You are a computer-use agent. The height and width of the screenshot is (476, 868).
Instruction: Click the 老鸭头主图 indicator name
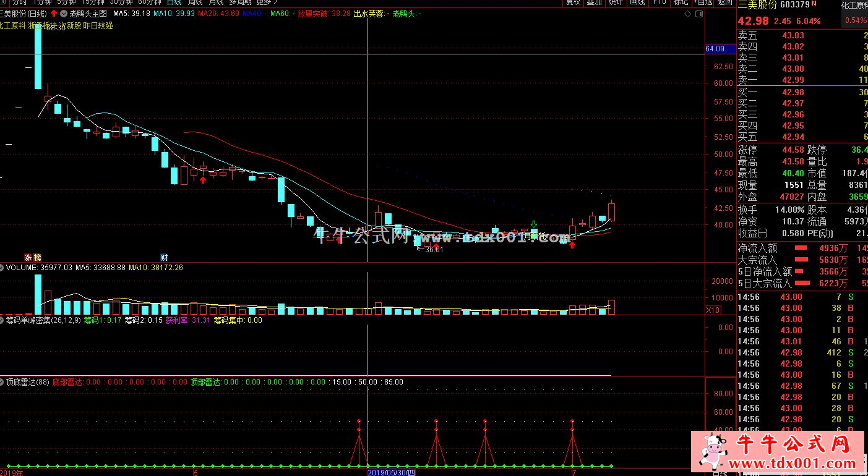coord(88,13)
